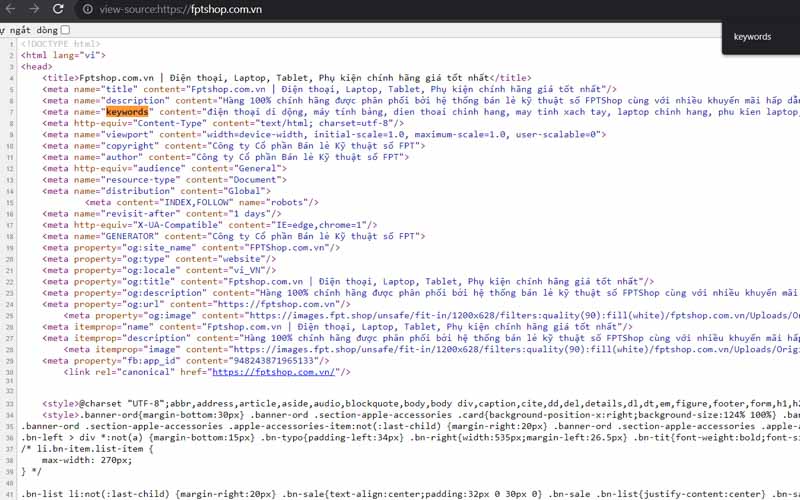
Task: Reload the view-source page
Action: point(58,9)
